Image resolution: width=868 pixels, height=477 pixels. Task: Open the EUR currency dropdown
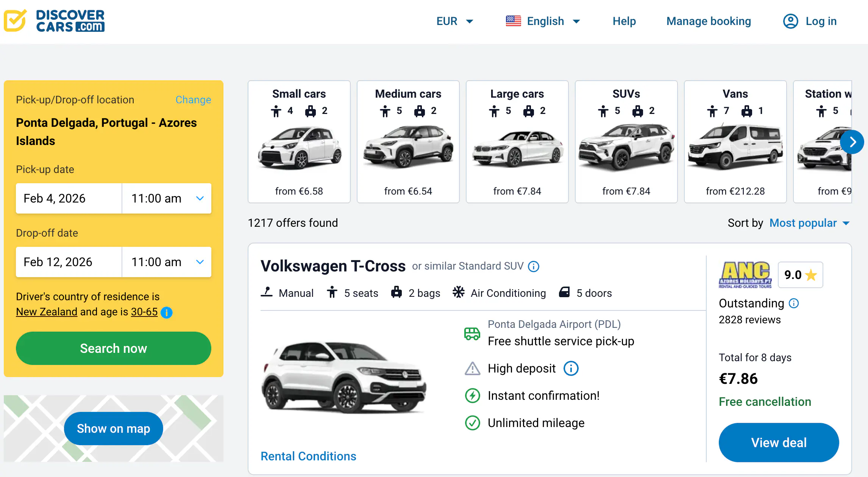[454, 21]
